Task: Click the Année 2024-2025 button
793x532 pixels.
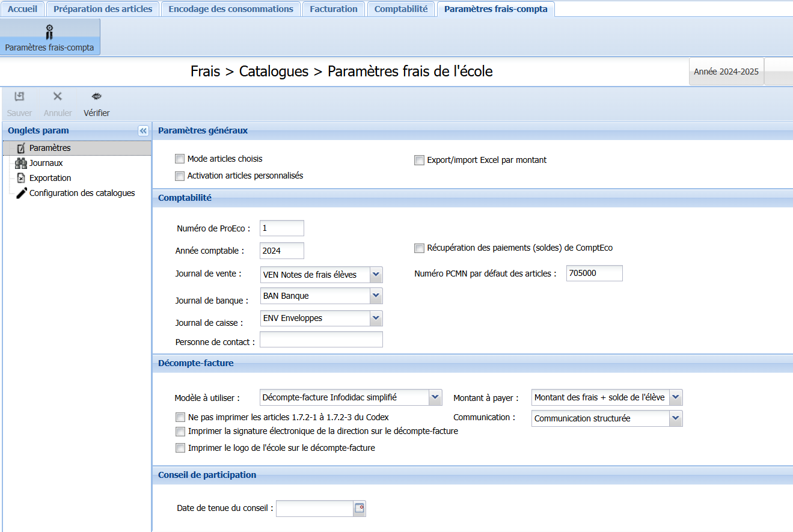Action: click(726, 72)
